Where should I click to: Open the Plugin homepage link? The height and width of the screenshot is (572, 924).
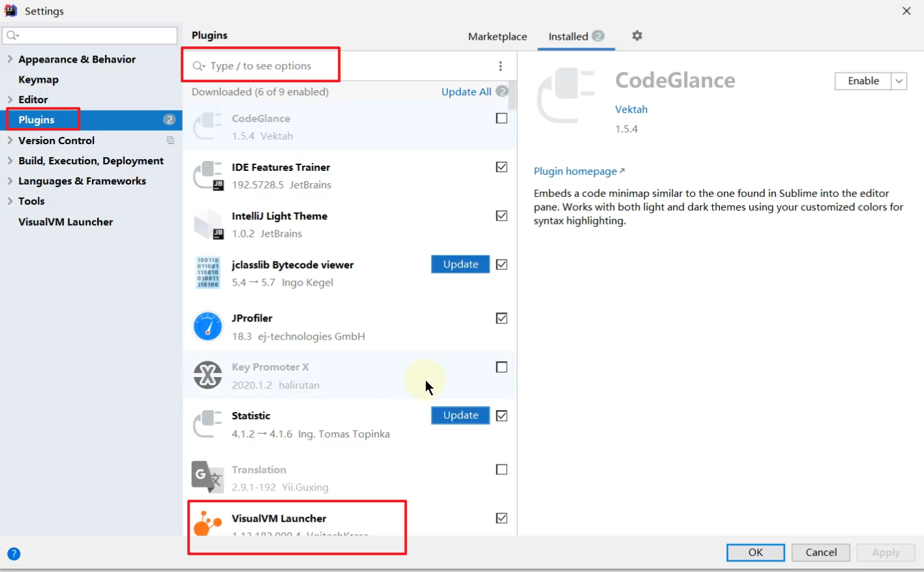click(579, 171)
